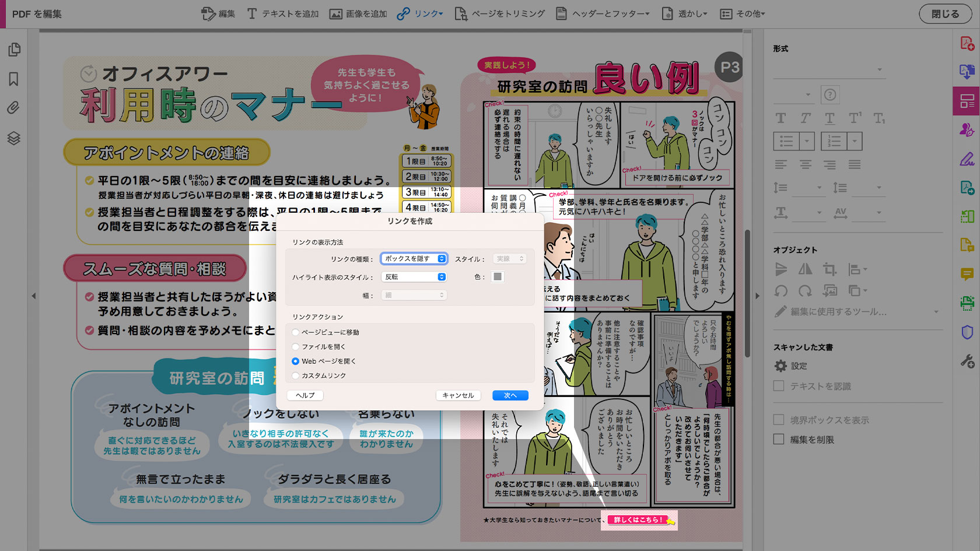980x551 pixels.
Task: Apply underline text format icon
Action: 829,118
